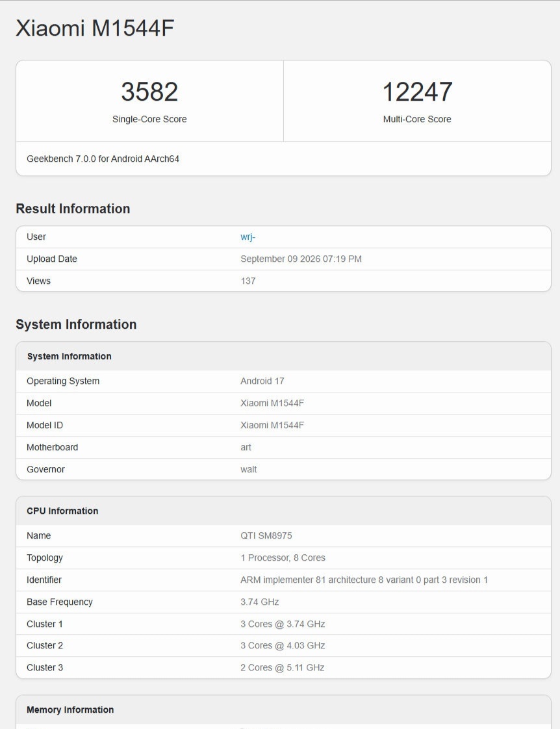This screenshot has height=729, width=560.
Task: Click the Base Frequency value 3.74 GHz
Action: click(259, 602)
